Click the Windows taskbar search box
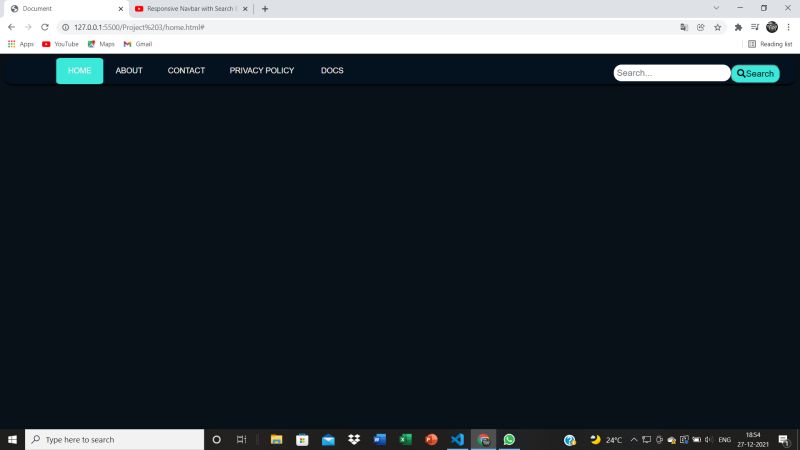This screenshot has height=450, width=800. click(x=114, y=439)
